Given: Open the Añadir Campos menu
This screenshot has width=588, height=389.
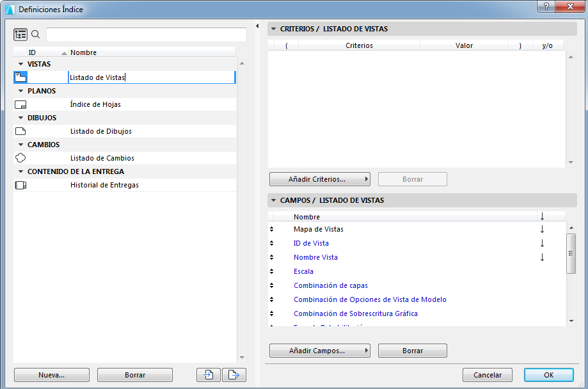Looking at the screenshot, I should [319, 351].
